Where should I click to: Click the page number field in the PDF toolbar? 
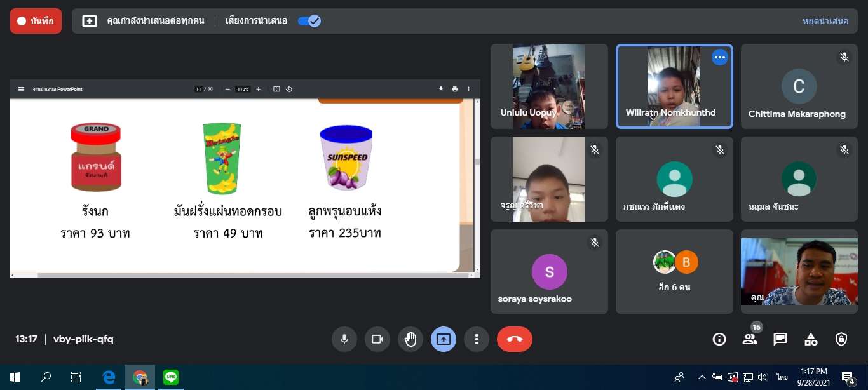(199, 90)
